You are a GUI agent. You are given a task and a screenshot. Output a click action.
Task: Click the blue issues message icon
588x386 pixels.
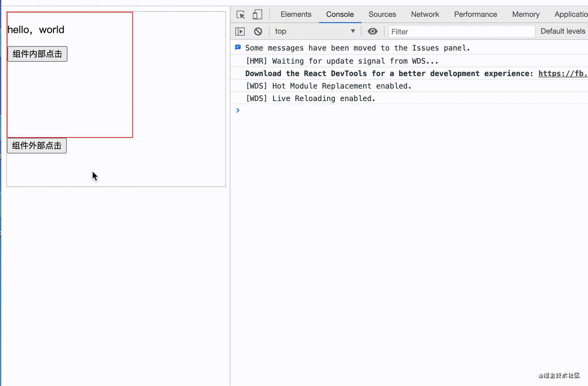point(238,47)
